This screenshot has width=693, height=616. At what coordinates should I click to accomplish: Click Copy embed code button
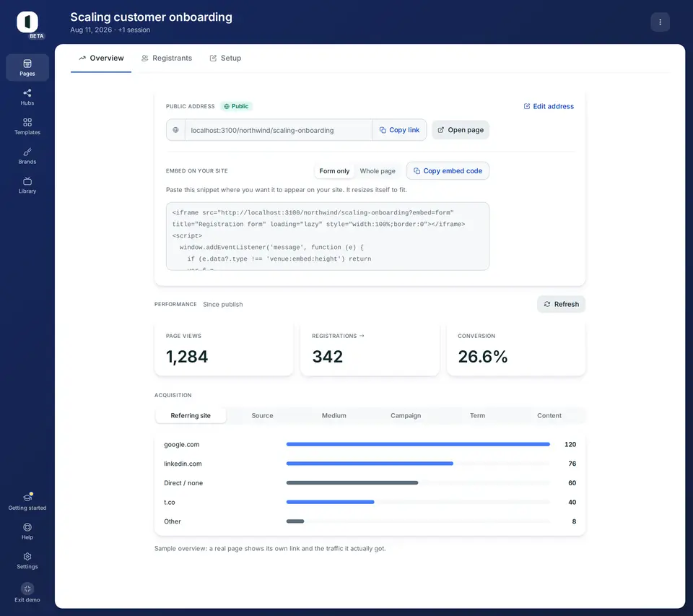click(448, 170)
